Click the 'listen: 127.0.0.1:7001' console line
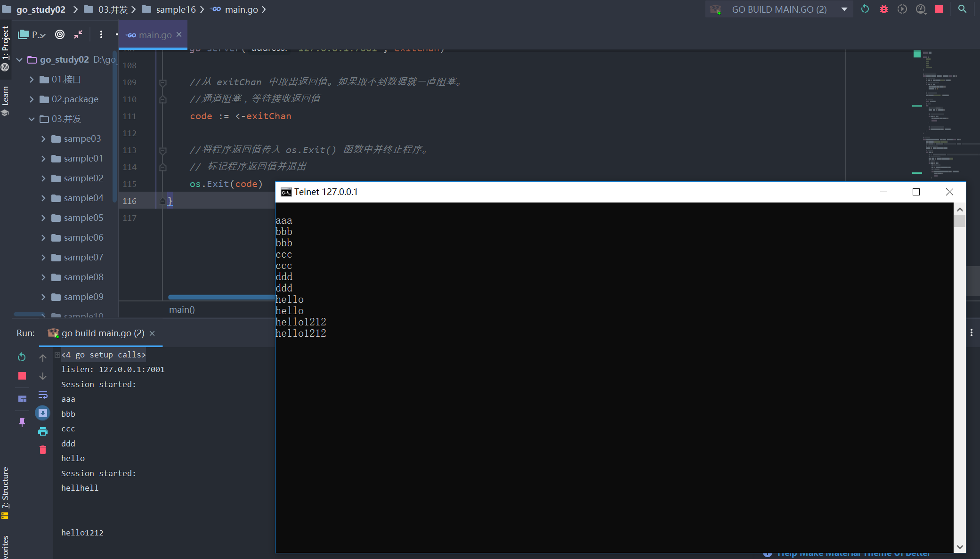This screenshot has width=980, height=559. pyautogui.click(x=113, y=370)
